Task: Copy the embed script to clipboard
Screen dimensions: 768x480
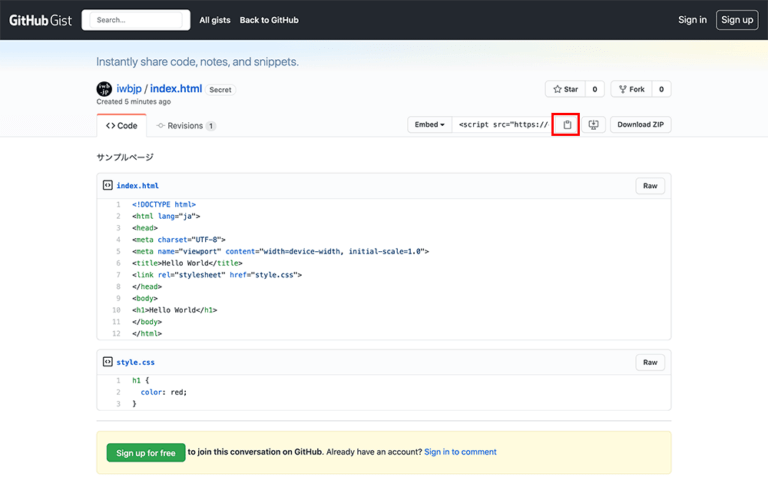Action: click(566, 125)
